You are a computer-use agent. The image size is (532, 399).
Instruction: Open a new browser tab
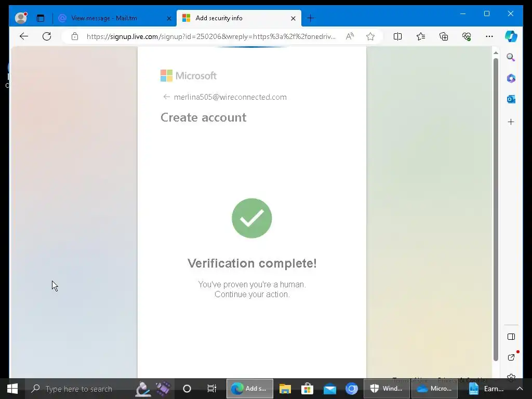[x=310, y=18]
